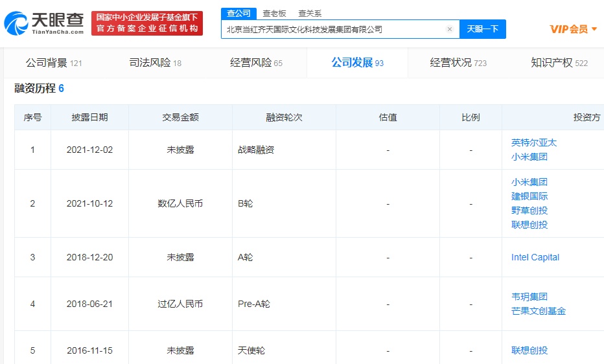Switch to the 查关系 search tab
Image resolution: width=604 pixels, height=364 pixels.
tap(309, 14)
